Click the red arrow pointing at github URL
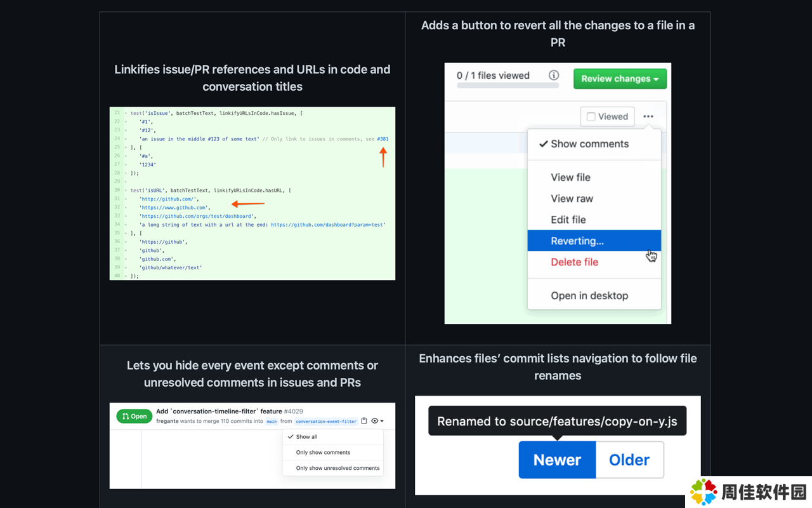The image size is (812, 508). pos(247,204)
